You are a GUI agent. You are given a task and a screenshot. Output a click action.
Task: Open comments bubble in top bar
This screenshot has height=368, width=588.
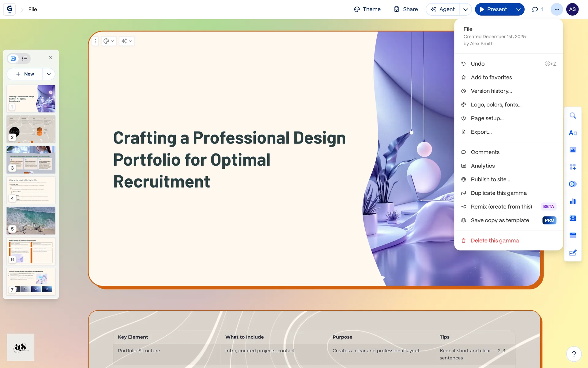coord(537,9)
